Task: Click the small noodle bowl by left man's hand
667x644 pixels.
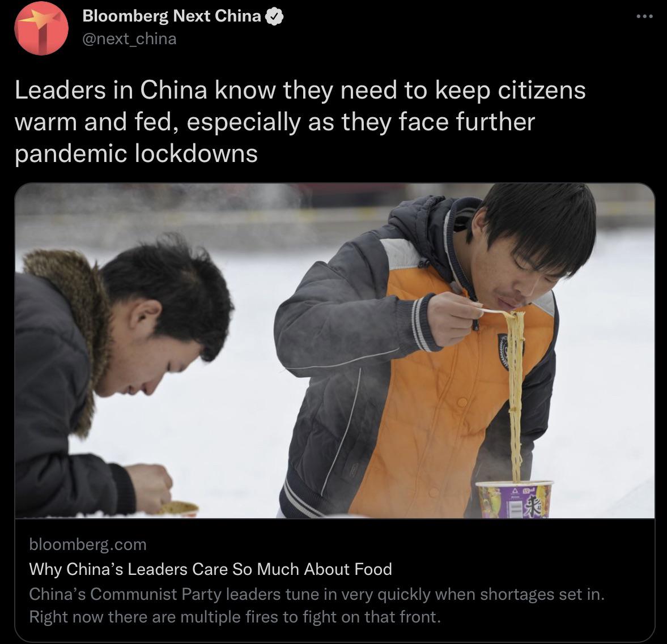Action: pyautogui.click(x=179, y=509)
